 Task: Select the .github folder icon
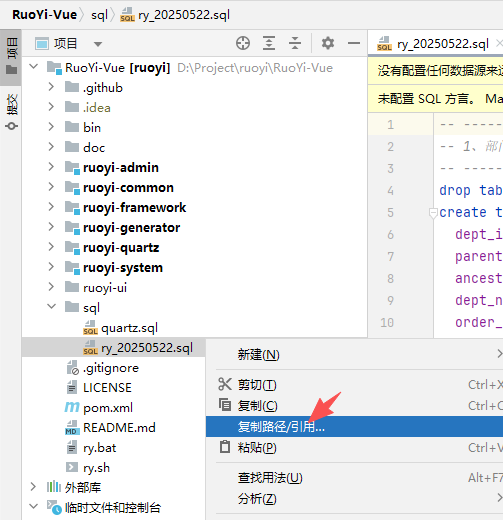point(72,87)
